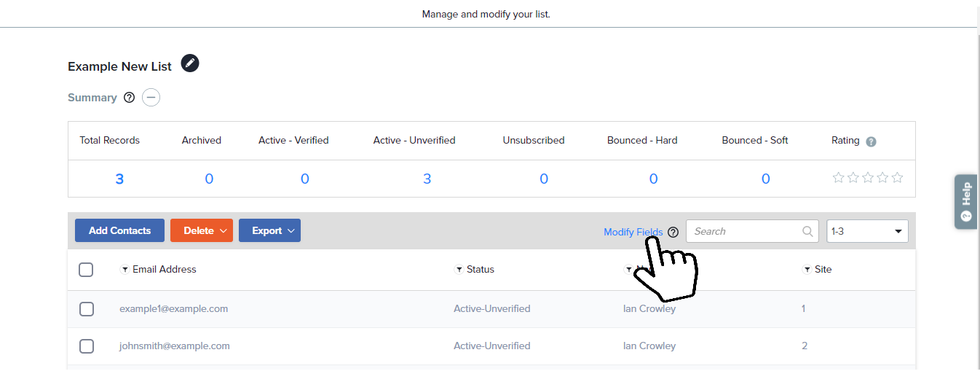Open the 1-3 records range dropdown
This screenshot has width=980, height=382.
[x=867, y=231]
